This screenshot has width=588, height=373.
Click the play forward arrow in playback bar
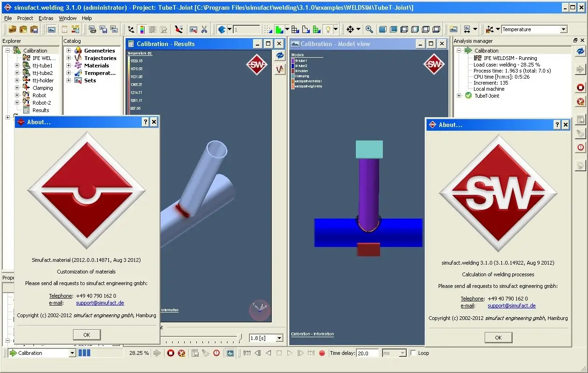tap(290, 353)
